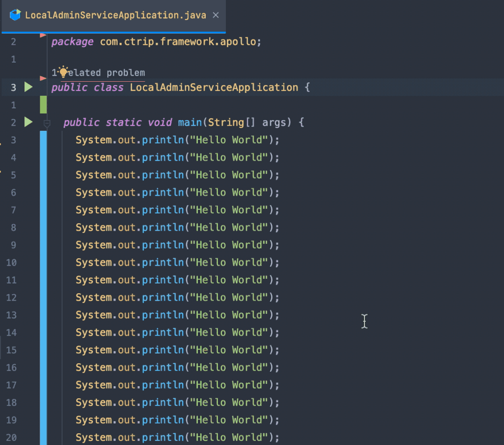Run main method using its gutter play icon
Viewport: 504px width, 445px height.
28,122
